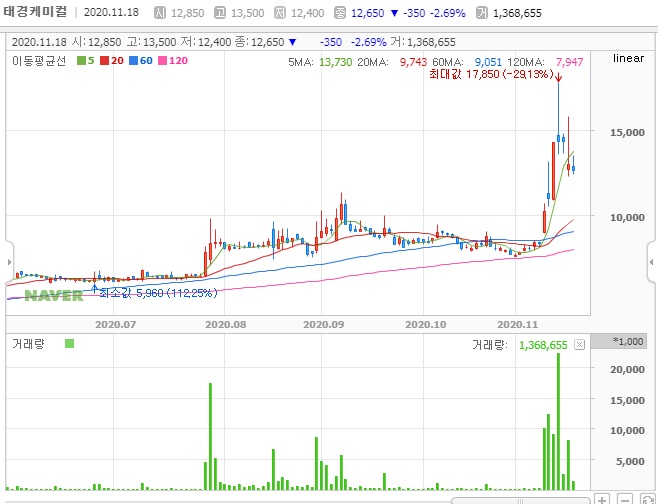Toggle the 120-day moving average pink swatch
Image resolution: width=658 pixels, height=504 pixels.
coord(162,61)
